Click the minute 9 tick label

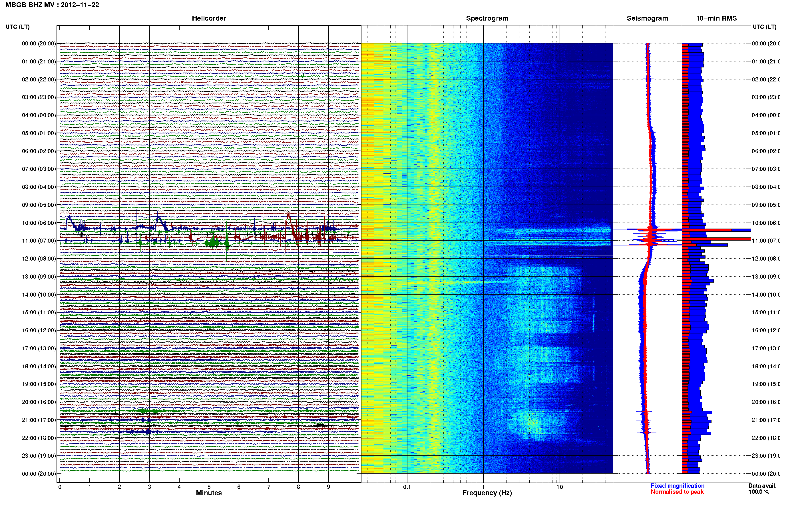pyautogui.click(x=328, y=487)
